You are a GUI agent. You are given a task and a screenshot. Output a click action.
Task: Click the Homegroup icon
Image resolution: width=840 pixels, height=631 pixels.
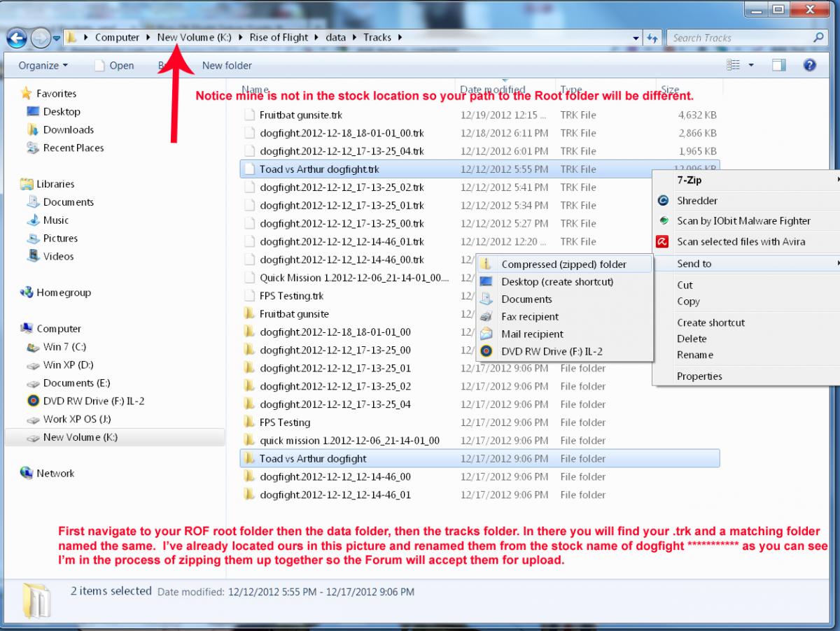tap(27, 292)
